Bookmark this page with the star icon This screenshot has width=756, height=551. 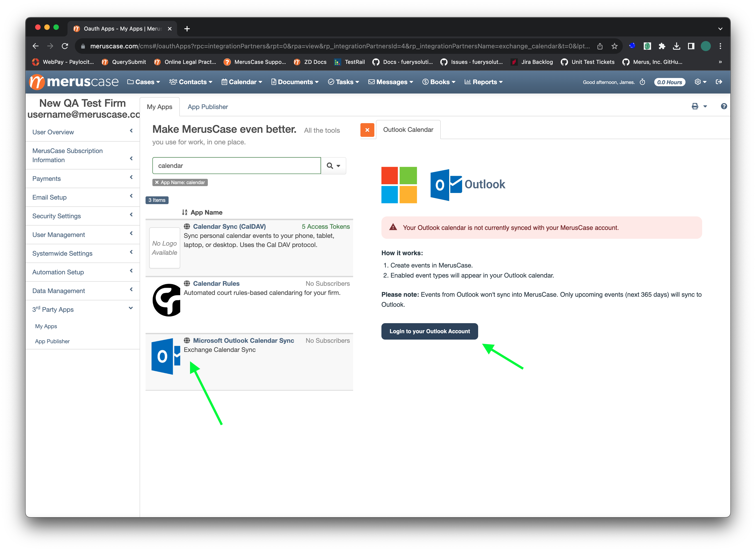pyautogui.click(x=614, y=46)
